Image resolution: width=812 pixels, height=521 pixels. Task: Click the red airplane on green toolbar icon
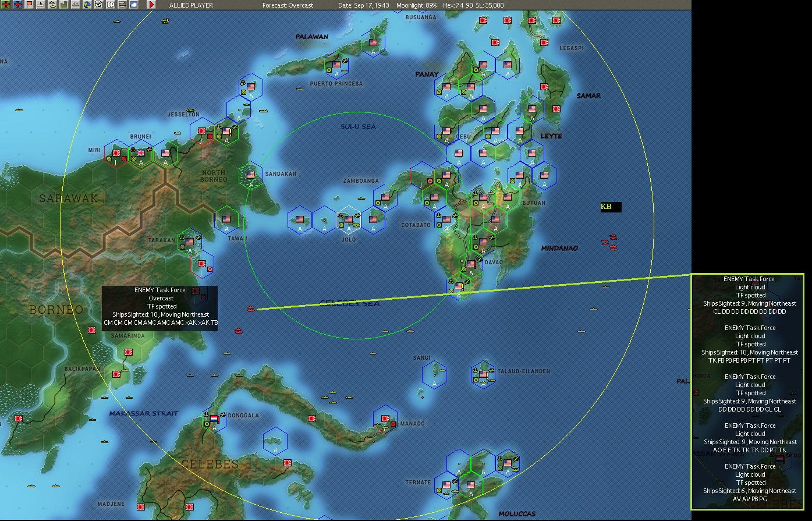point(6,5)
